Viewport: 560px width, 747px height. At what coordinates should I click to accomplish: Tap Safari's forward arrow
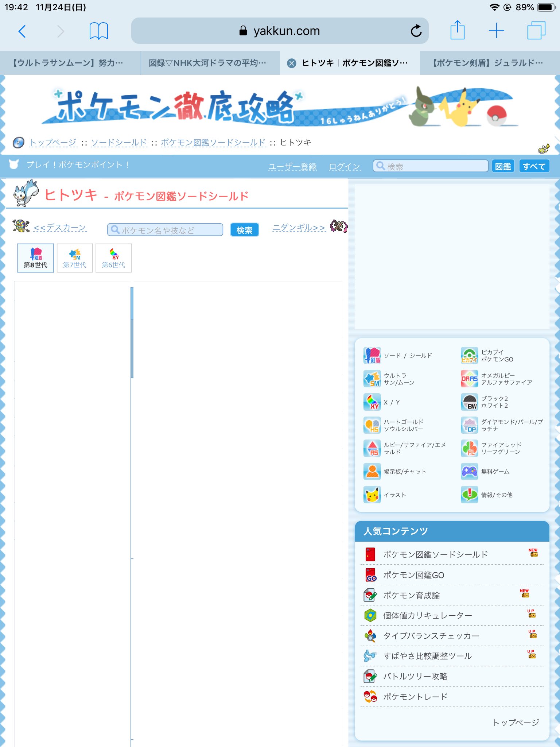(x=61, y=31)
